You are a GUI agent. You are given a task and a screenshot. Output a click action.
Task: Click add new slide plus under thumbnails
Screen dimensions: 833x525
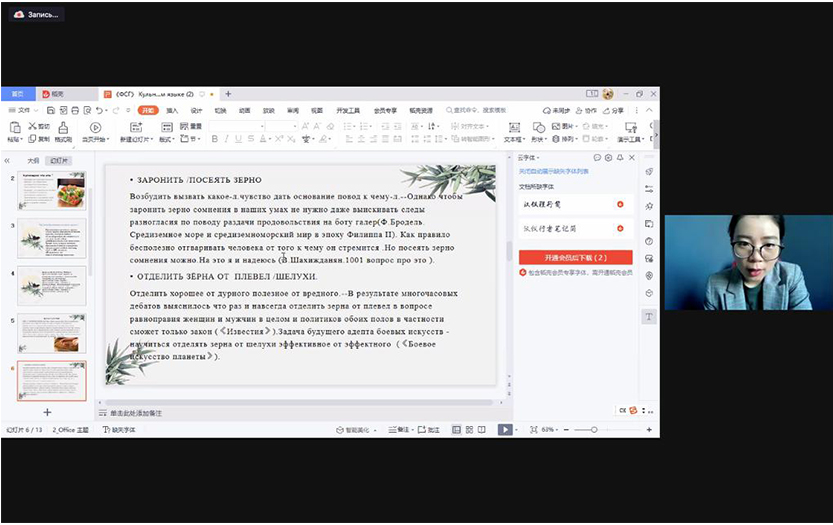46,412
